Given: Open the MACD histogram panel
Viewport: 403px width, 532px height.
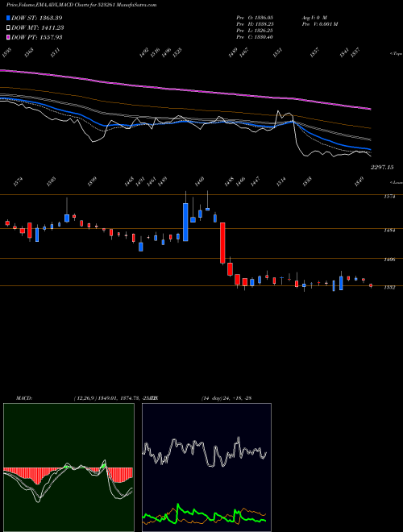Looking at the screenshot, I should click(69, 468).
